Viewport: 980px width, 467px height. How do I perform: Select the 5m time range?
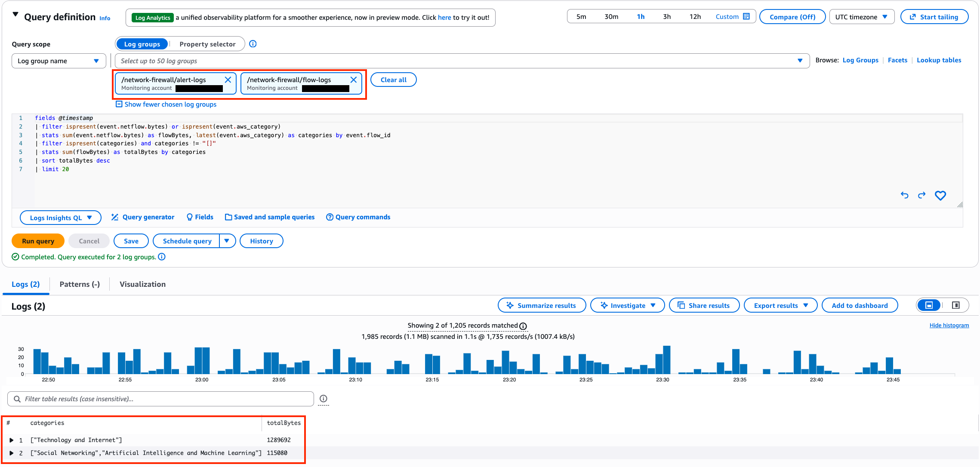click(581, 17)
